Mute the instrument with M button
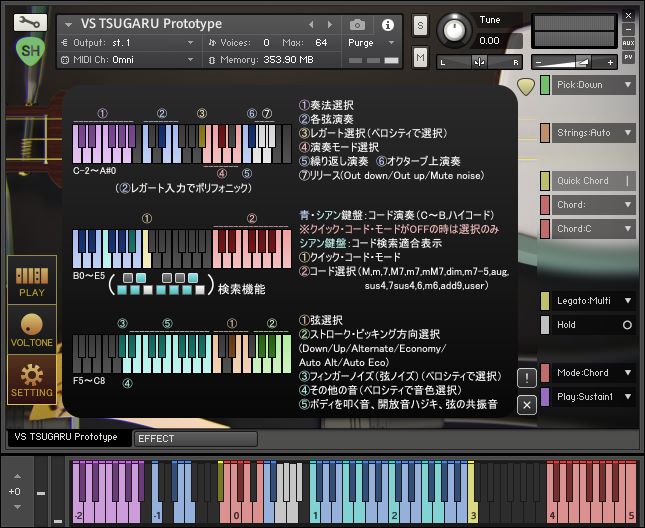 (420, 58)
